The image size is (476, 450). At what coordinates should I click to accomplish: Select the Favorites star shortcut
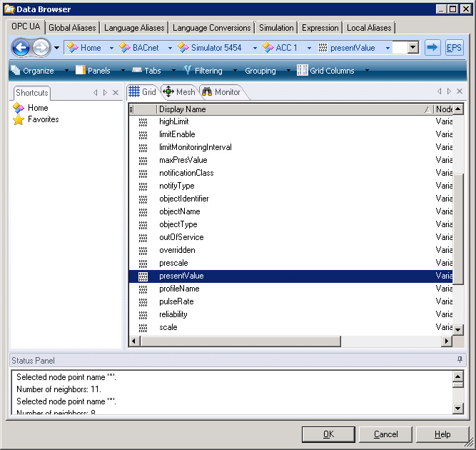point(19,120)
